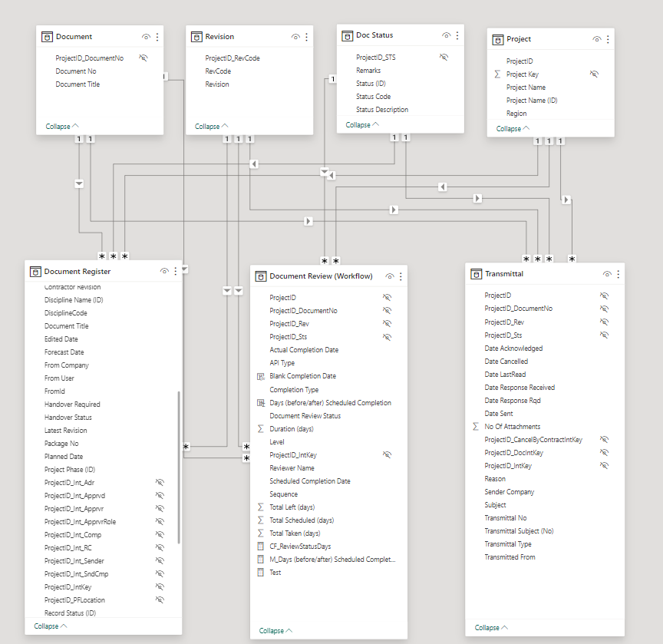Select Package No in Document Register
Screen dimensions: 663x644
(x=61, y=444)
